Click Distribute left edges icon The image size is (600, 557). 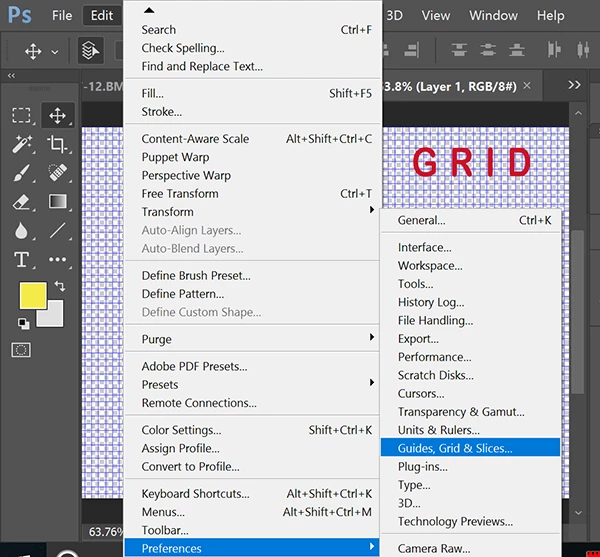coord(553,50)
